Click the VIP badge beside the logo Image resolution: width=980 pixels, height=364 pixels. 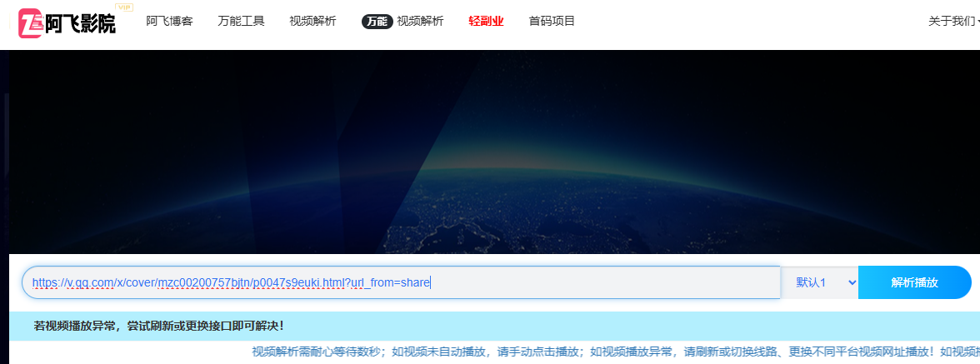pos(124,7)
